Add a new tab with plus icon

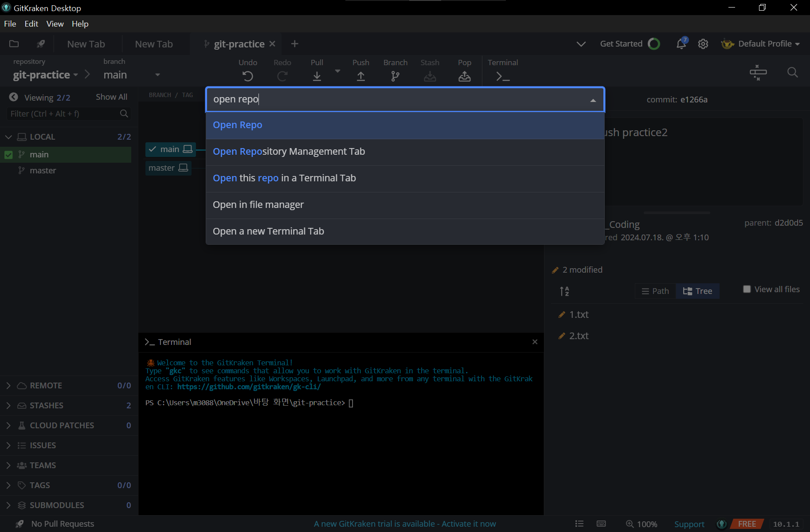295,43
